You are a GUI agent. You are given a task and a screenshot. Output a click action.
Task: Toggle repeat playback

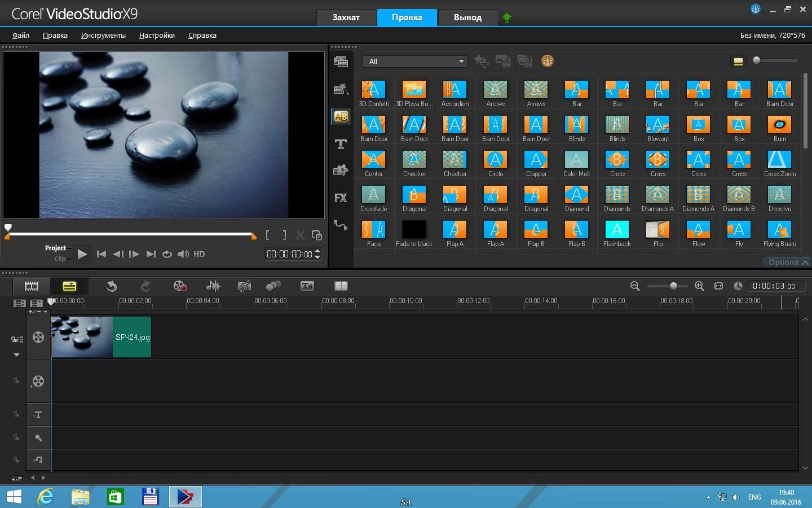tap(167, 254)
